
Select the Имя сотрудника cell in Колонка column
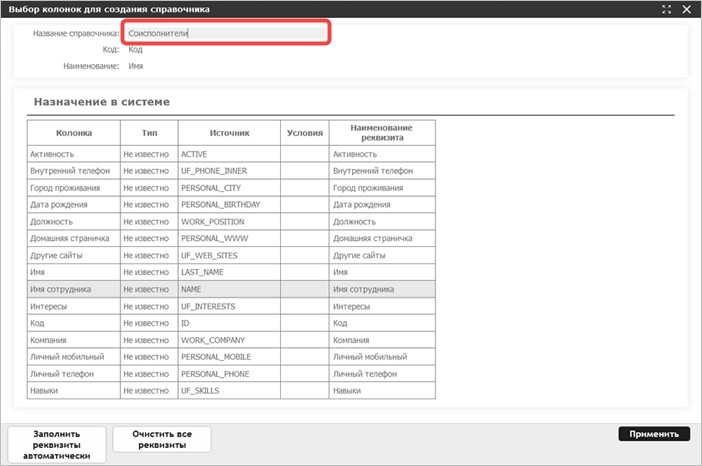tap(74, 289)
